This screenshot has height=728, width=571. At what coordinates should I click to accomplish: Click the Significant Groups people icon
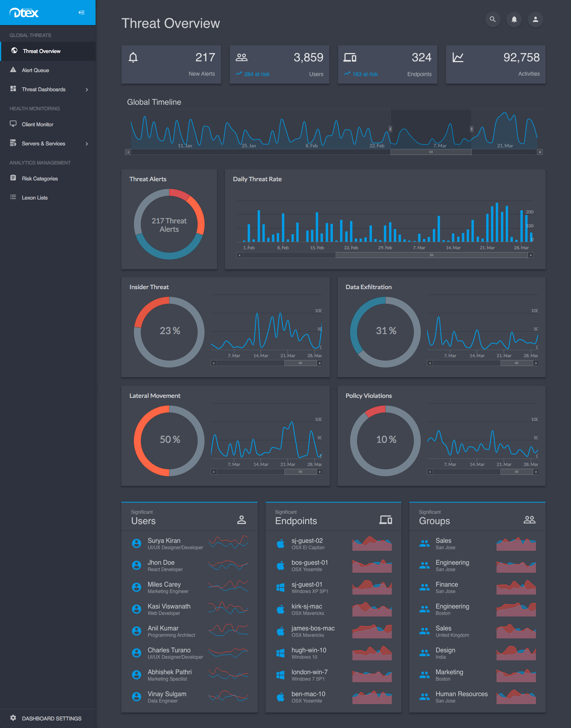pos(530,520)
